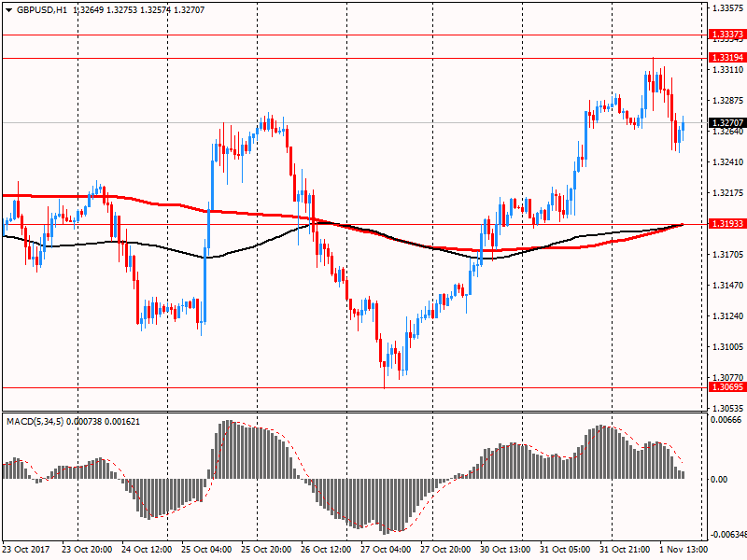Click the 1 Nov 13:00 time axis label
747x560 pixels.
684,550
